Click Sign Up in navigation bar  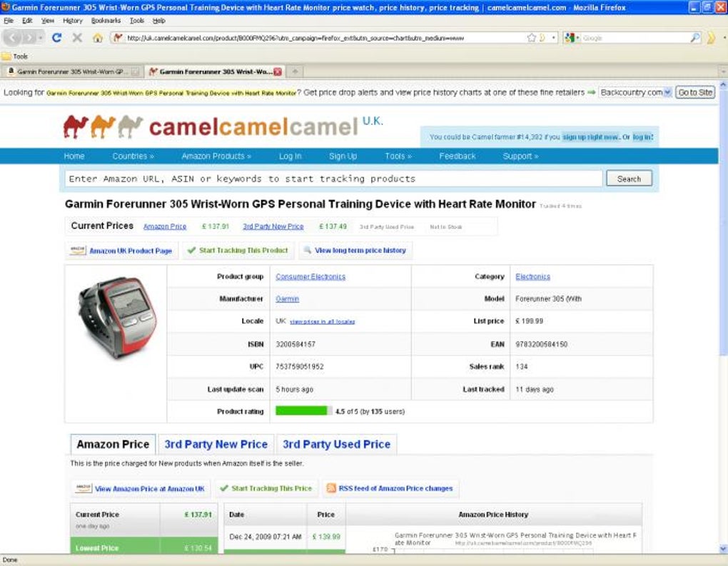(343, 156)
